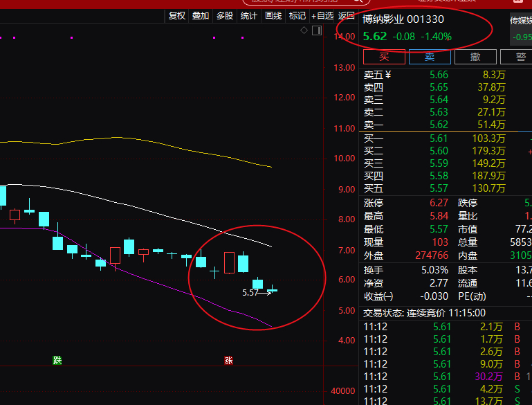Click the 净资 value 2.77
532x405 pixels.
(439, 283)
